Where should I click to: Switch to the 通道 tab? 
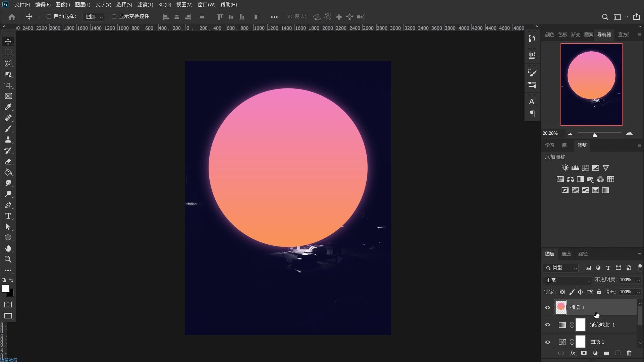(566, 254)
